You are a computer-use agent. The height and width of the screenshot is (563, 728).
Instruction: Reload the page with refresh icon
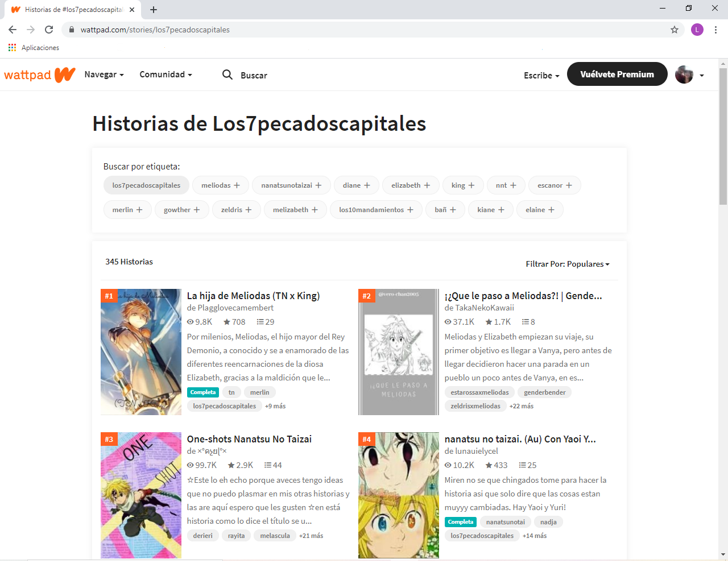tap(49, 30)
